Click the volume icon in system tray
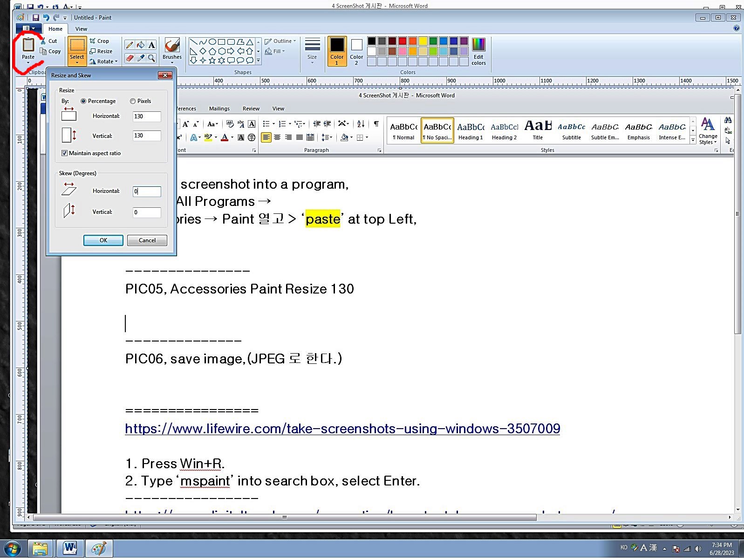Image resolution: width=744 pixels, height=560 pixels. 698,549
